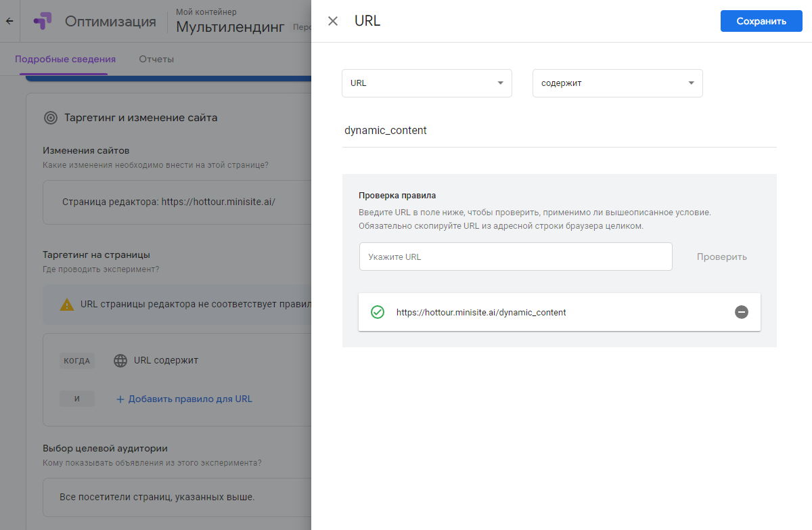This screenshot has height=530, width=812.
Task: Click the Проверить button
Action: click(x=722, y=257)
